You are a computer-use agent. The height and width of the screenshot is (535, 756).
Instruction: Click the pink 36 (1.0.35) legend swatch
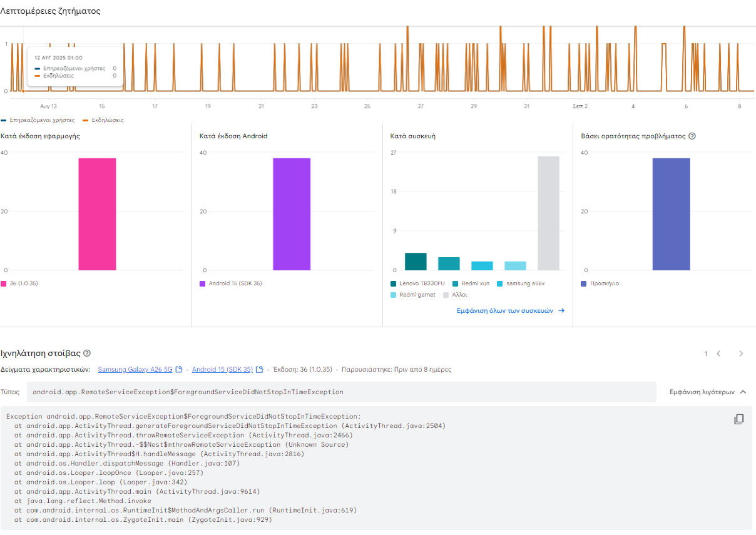click(x=4, y=283)
